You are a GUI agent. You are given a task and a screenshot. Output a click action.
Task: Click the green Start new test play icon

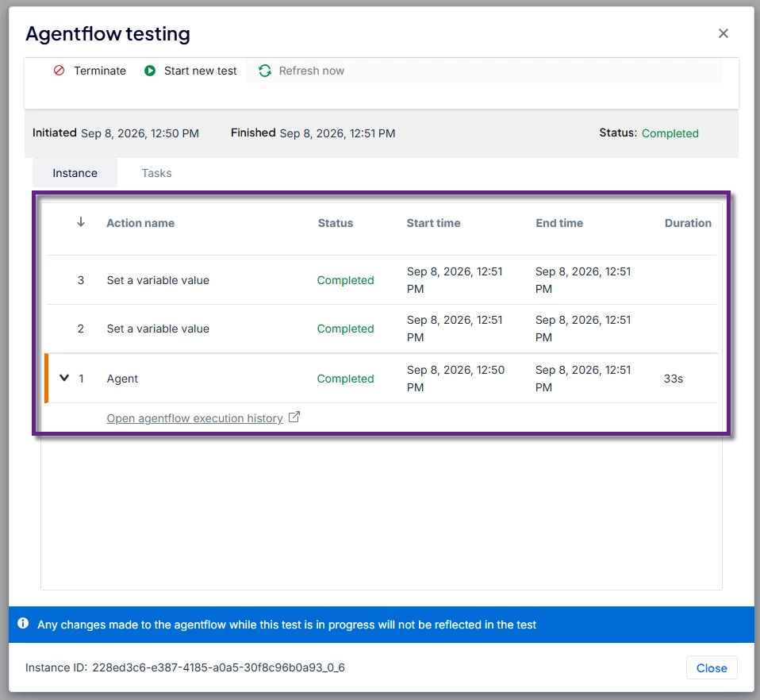[x=150, y=71]
